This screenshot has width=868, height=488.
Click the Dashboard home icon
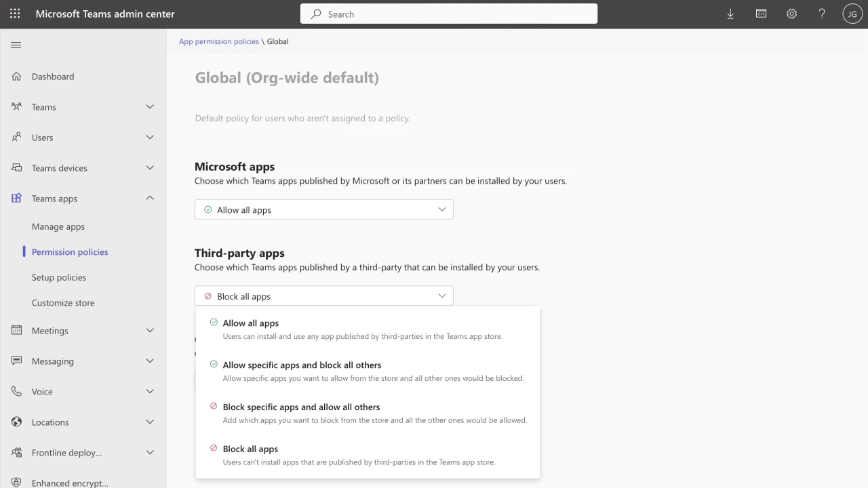(17, 77)
